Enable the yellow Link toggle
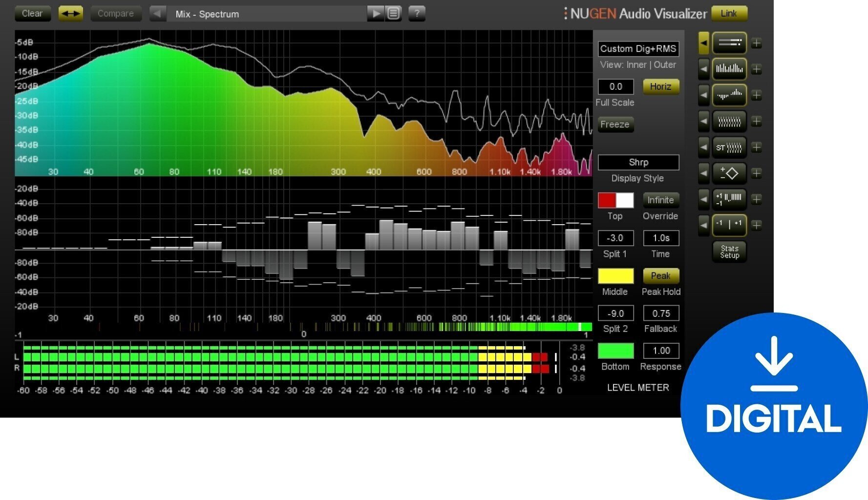The width and height of the screenshot is (868, 500). coord(729,14)
